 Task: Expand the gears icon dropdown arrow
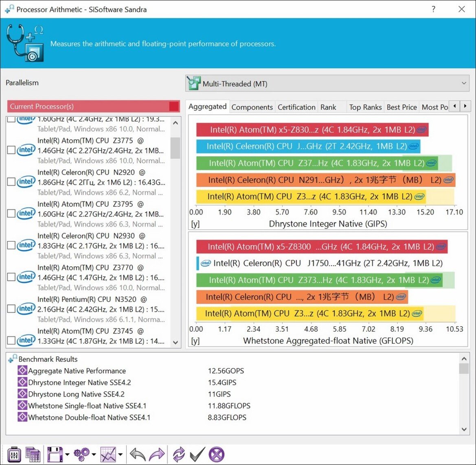pos(94,454)
